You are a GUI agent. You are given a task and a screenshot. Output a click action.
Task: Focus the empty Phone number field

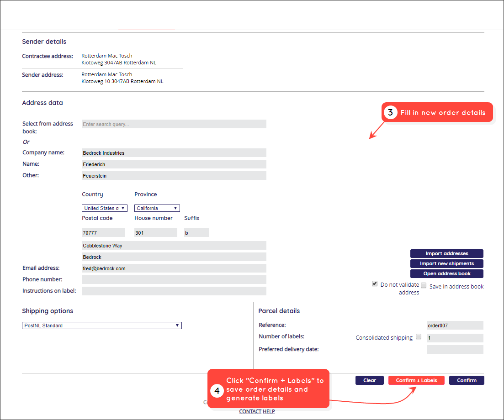click(x=174, y=280)
